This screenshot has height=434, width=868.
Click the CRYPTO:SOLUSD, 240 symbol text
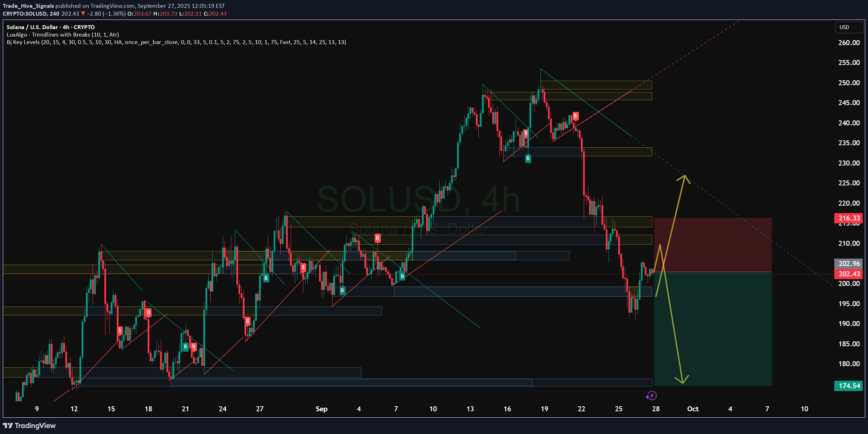(x=31, y=13)
